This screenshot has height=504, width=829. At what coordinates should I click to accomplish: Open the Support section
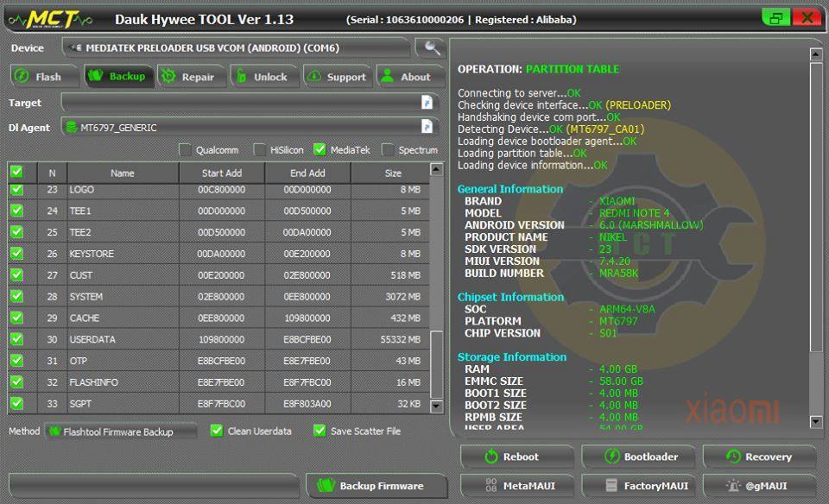coord(338,76)
